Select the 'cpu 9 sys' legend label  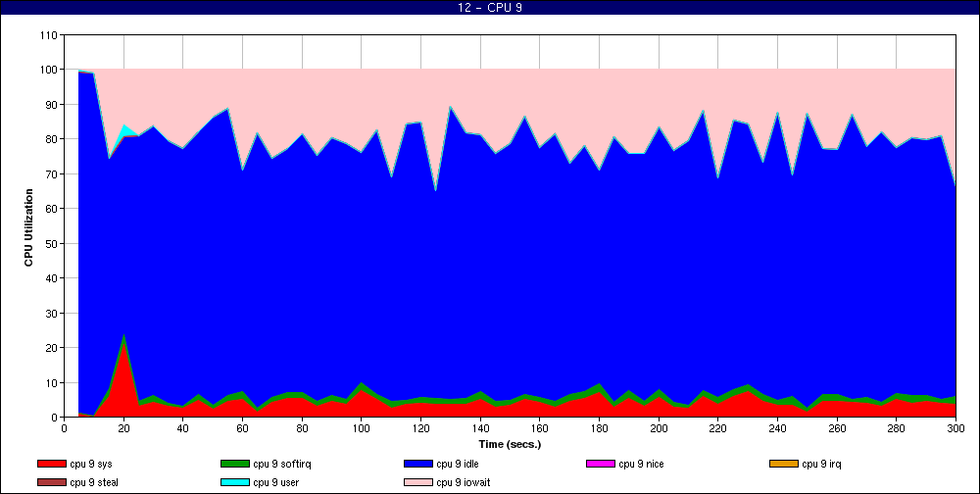pyautogui.click(x=91, y=464)
